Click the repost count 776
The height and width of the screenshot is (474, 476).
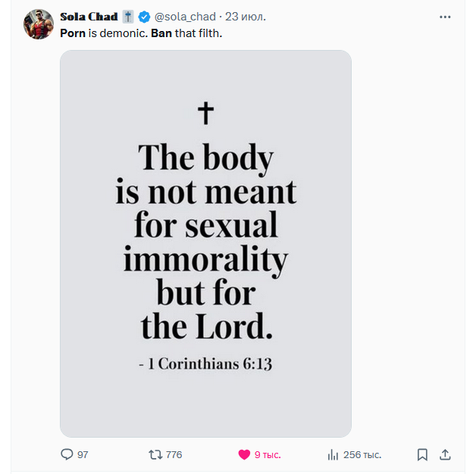(174, 454)
